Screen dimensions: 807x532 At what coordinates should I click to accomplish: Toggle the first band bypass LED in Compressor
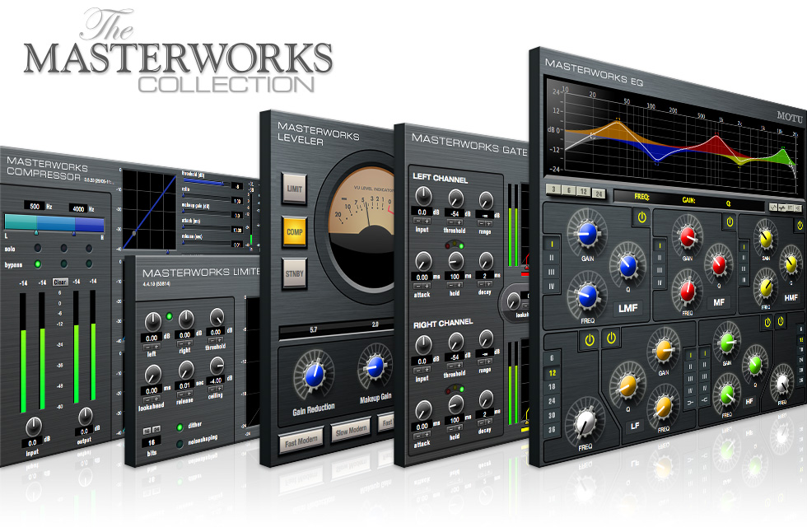(x=38, y=264)
